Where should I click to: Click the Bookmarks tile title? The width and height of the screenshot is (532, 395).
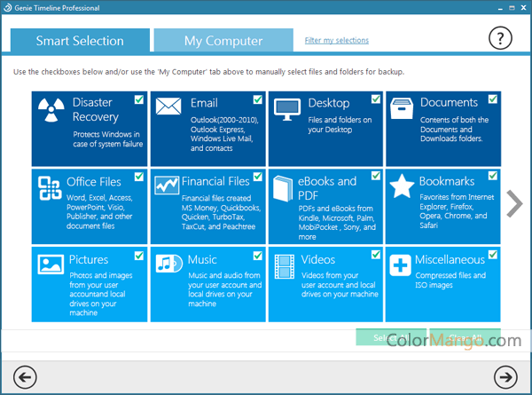pyautogui.click(x=447, y=181)
